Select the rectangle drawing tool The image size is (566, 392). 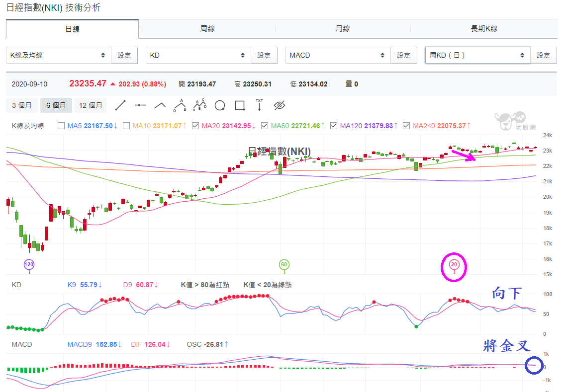pyautogui.click(x=240, y=105)
